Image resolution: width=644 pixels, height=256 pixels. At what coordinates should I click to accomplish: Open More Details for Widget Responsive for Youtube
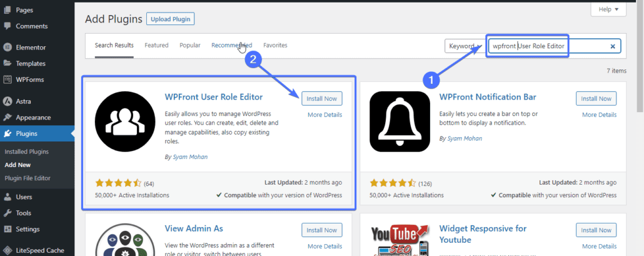599,246
